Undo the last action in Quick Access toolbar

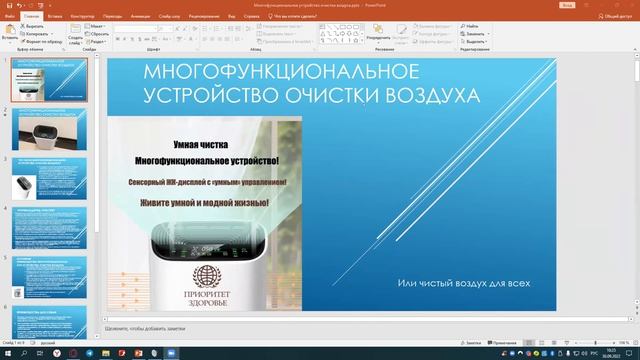click(19, 5)
